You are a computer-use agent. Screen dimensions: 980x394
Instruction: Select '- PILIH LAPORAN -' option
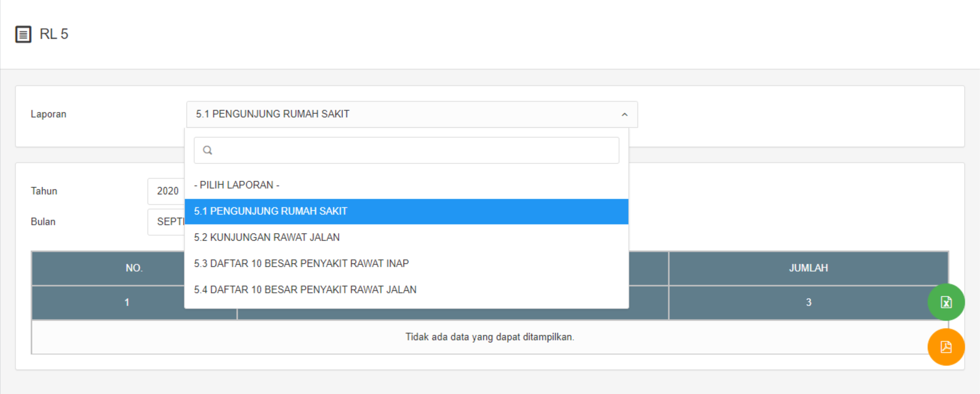[237, 185]
